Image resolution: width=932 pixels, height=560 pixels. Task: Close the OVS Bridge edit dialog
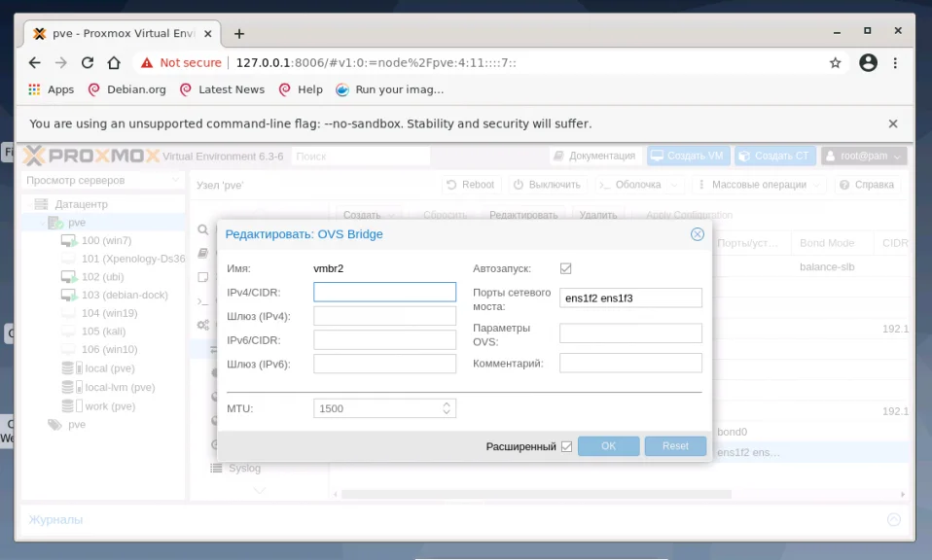[698, 234]
